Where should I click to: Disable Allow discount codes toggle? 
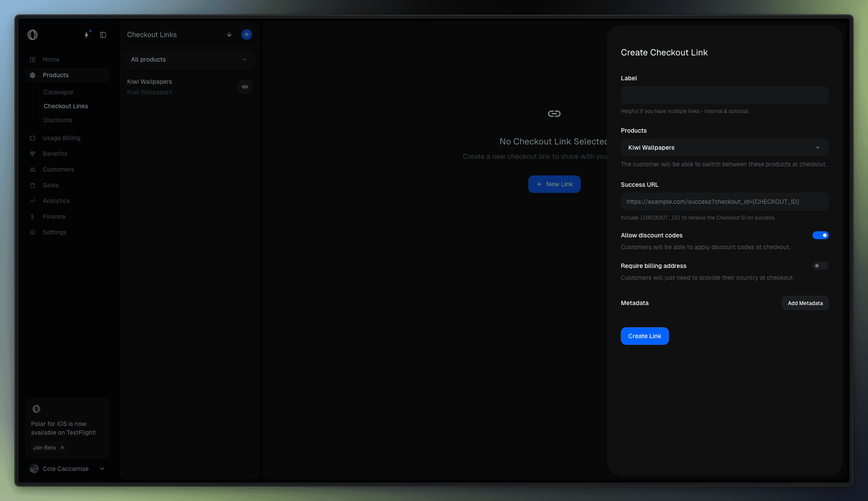click(x=820, y=235)
